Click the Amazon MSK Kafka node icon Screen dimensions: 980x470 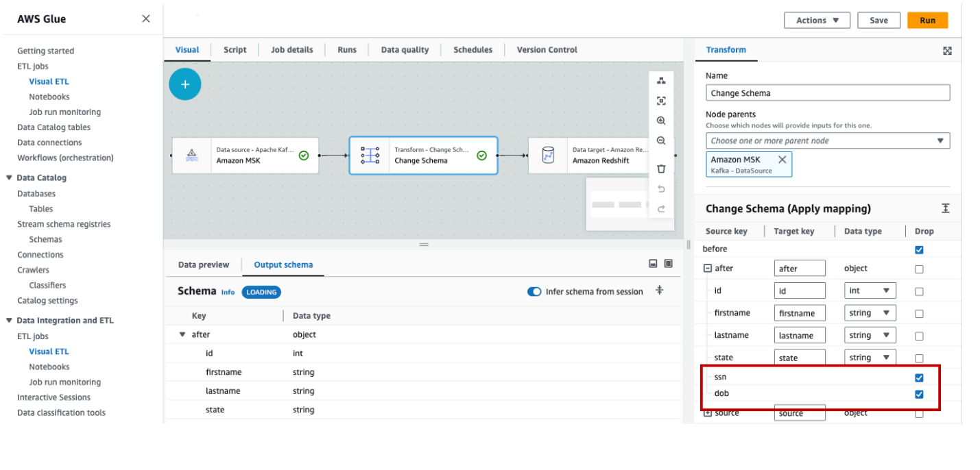(193, 156)
